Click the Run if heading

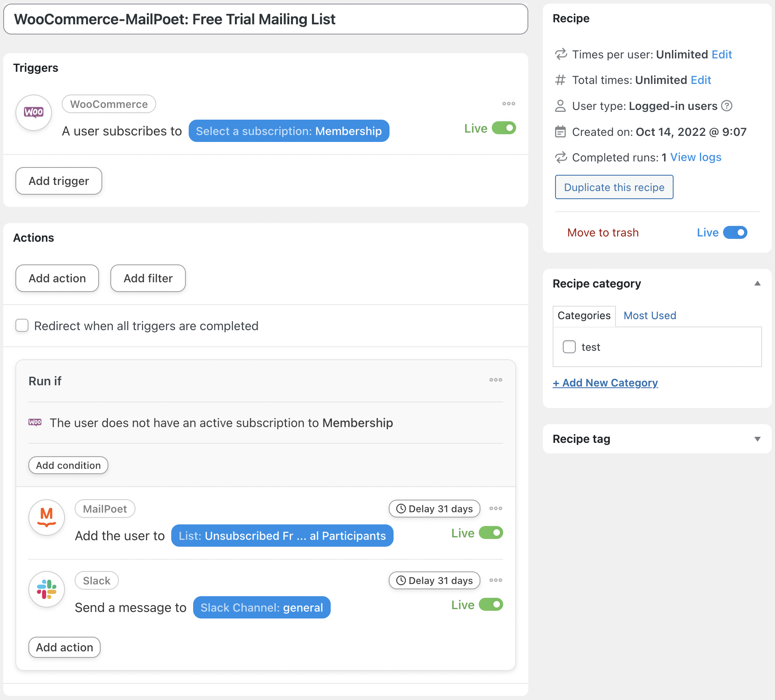[45, 381]
